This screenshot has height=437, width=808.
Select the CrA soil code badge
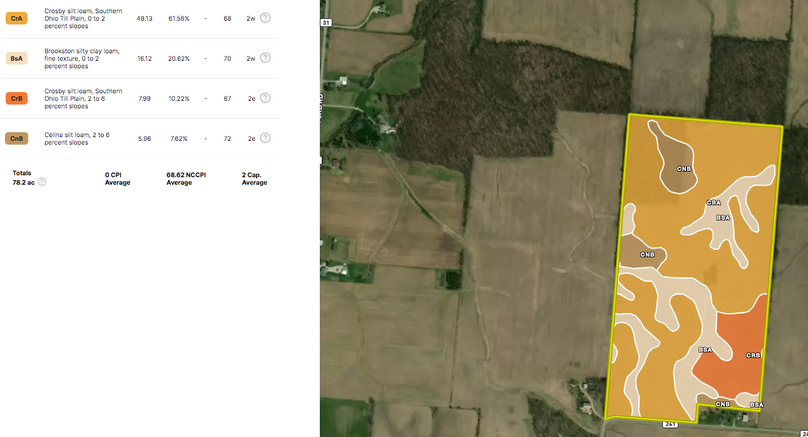(17, 18)
